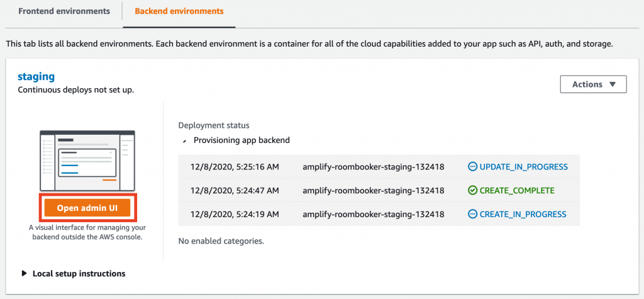The width and height of the screenshot is (644, 299).
Task: Click the Open admin UI button
Action: [x=87, y=208]
